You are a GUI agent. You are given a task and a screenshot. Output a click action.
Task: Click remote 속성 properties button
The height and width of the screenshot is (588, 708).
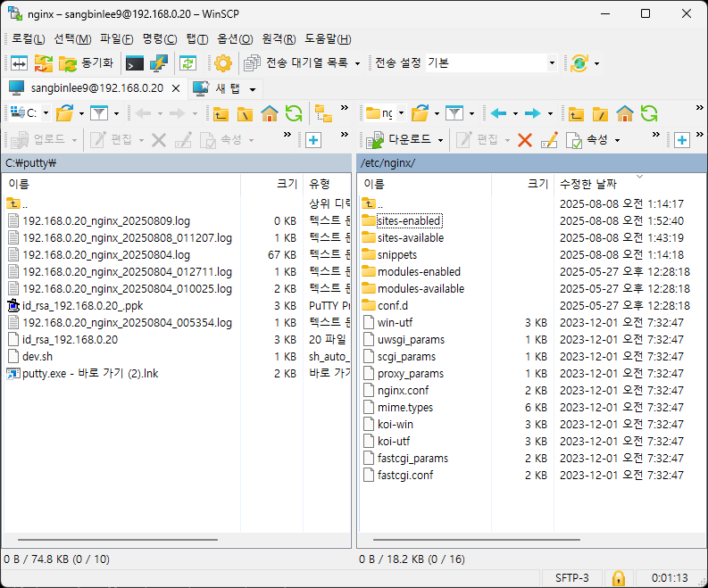[587, 140]
